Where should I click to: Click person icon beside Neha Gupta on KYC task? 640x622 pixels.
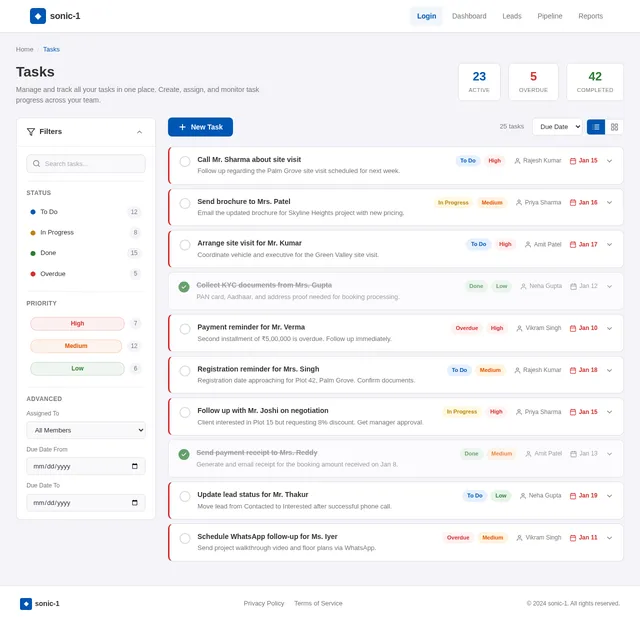coord(523,286)
